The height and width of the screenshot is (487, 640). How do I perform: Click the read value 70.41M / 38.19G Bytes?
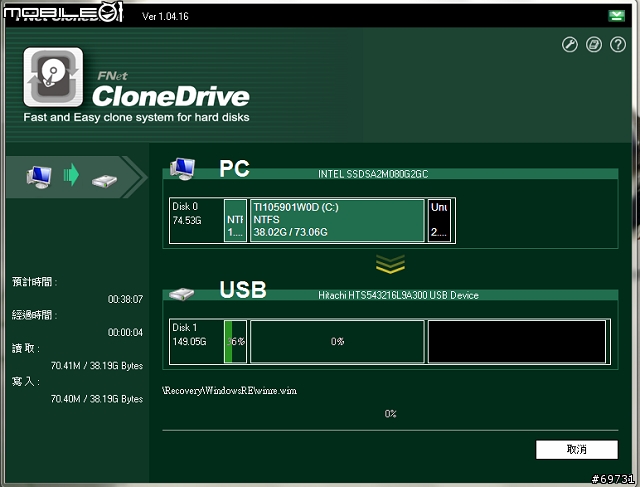tap(97, 365)
